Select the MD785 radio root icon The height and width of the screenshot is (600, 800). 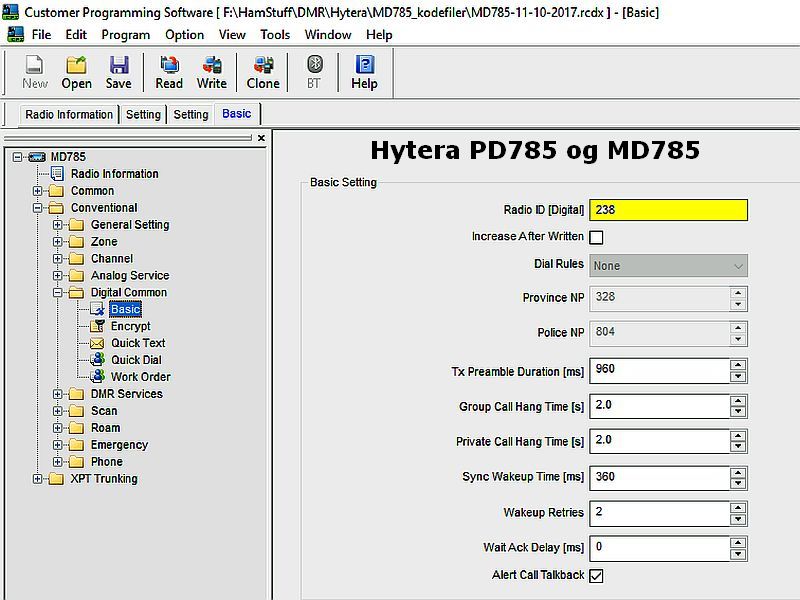36,157
